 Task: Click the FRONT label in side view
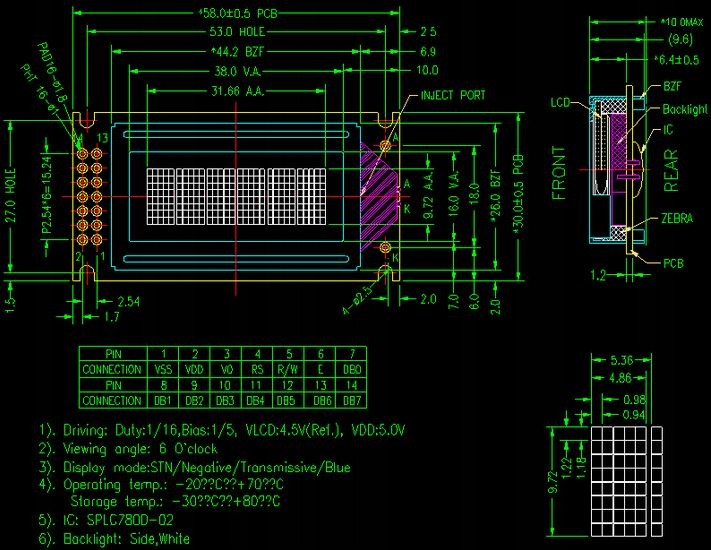click(558, 173)
